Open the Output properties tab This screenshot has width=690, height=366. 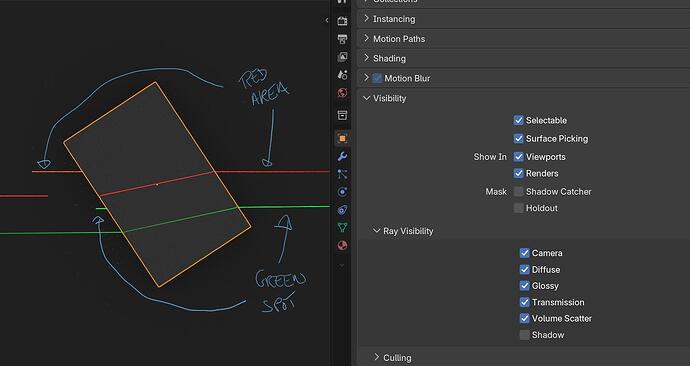[x=342, y=39]
